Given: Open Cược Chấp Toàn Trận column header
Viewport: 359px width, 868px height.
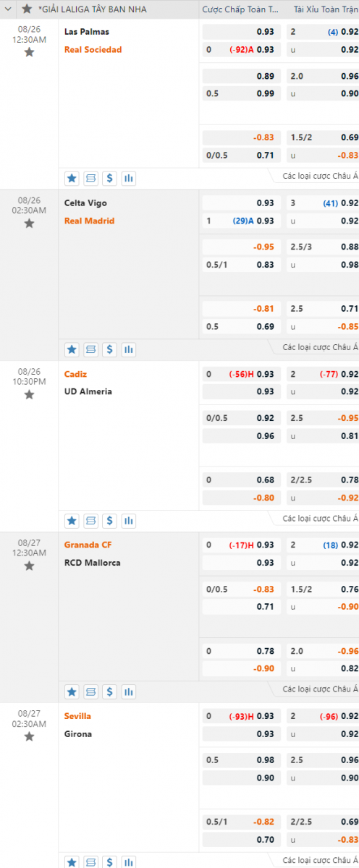Looking at the screenshot, I should tap(240, 9).
